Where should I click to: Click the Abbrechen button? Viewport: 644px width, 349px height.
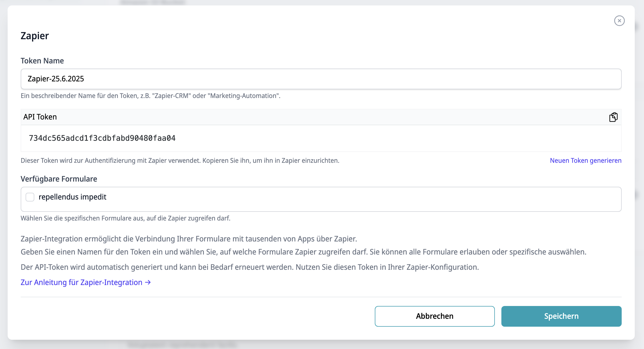coord(434,316)
